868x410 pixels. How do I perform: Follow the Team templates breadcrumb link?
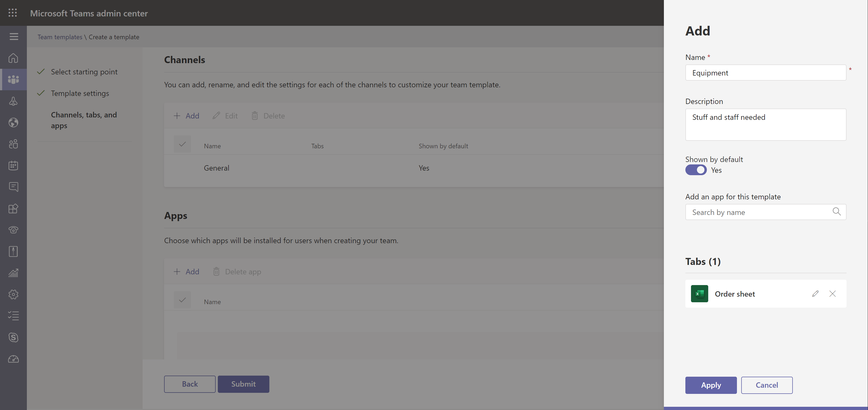point(60,37)
